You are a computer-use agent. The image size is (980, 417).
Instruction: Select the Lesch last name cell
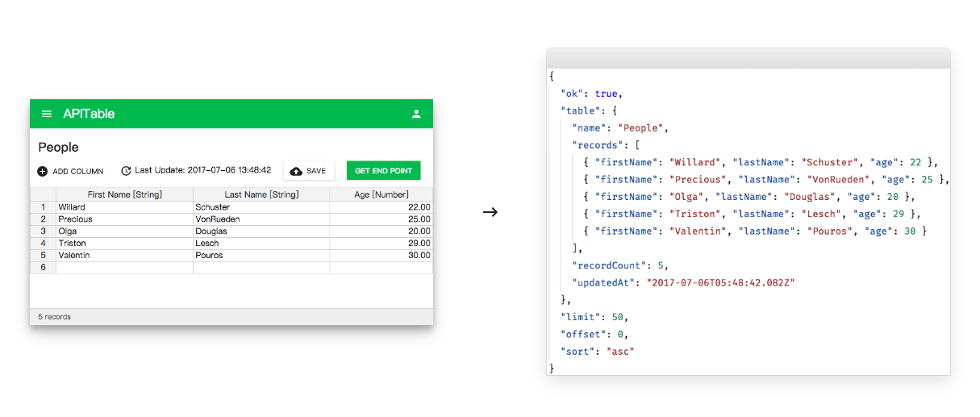click(x=261, y=244)
